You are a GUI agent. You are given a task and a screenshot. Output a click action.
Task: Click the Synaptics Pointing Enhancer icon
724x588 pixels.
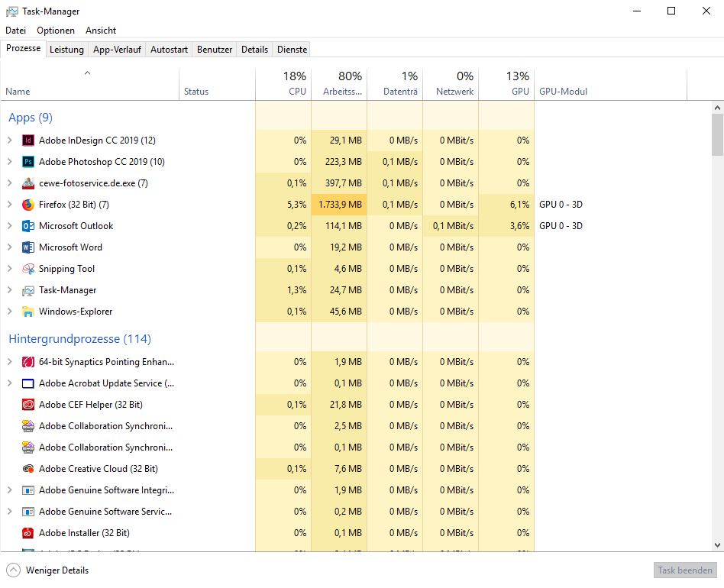pyautogui.click(x=28, y=362)
